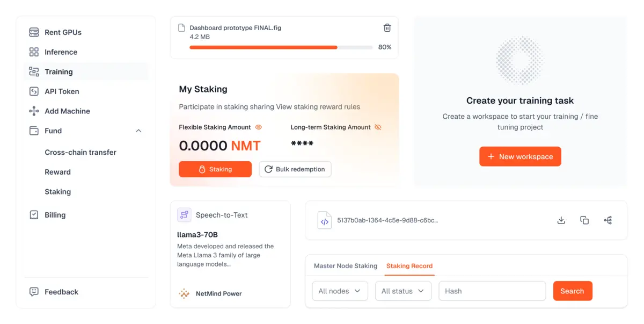Collapse the Fund menu section
Screen dimensions: 644x324
pos(138,131)
